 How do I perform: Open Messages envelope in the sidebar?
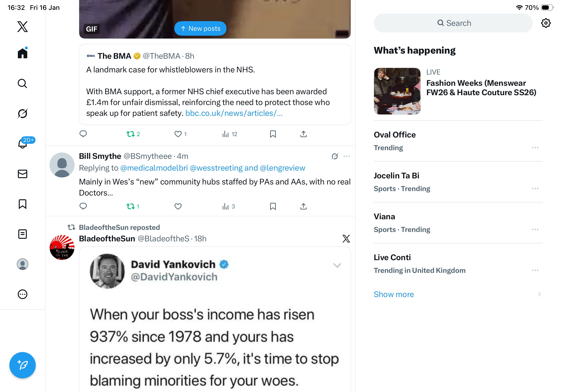23,174
